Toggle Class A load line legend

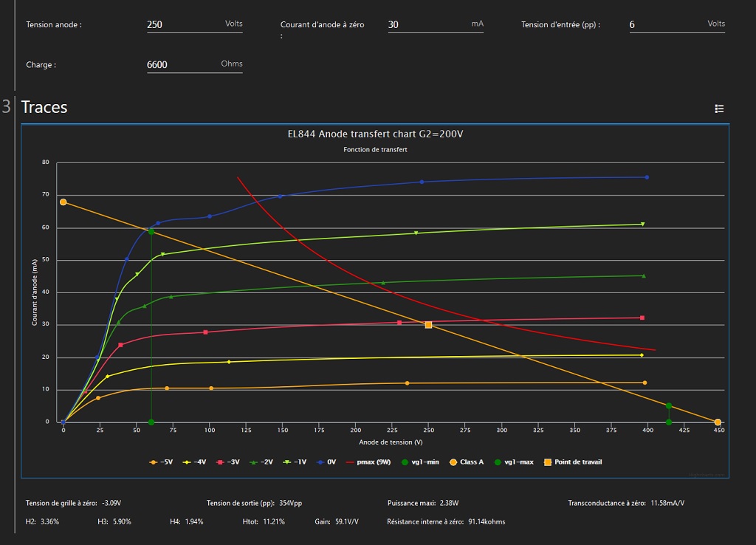[x=465, y=462]
